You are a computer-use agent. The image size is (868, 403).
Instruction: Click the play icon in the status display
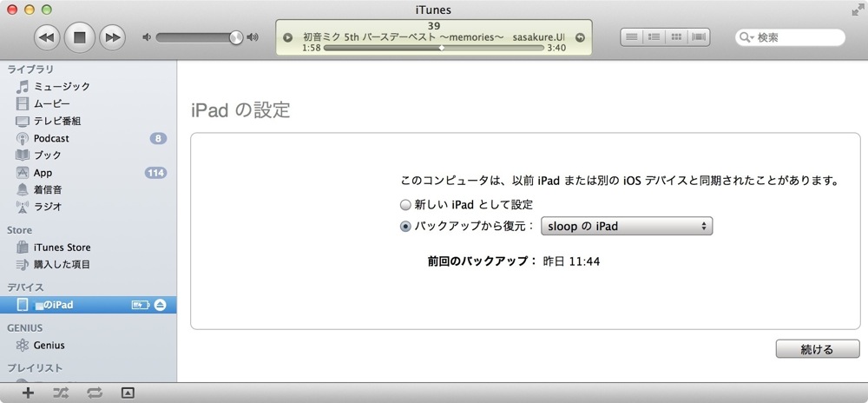click(x=287, y=37)
